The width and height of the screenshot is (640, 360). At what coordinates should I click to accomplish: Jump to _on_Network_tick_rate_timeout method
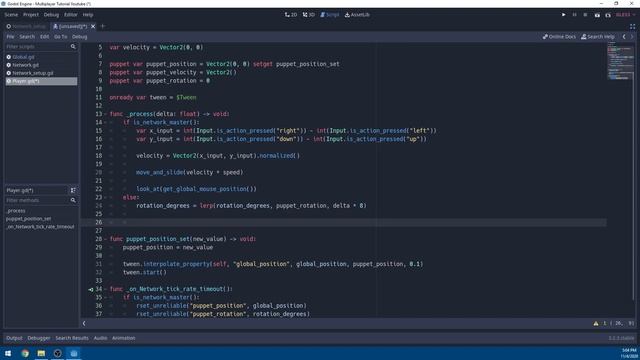click(x=40, y=227)
